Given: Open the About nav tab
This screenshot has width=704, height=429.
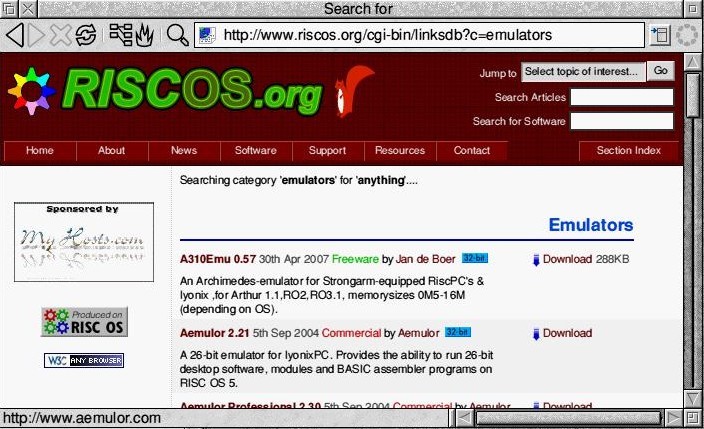Looking at the screenshot, I should (112, 150).
